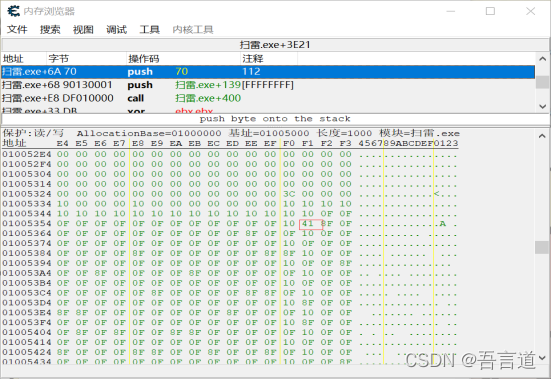Open the 调试 menu
This screenshot has width=551, height=379.
tap(116, 30)
